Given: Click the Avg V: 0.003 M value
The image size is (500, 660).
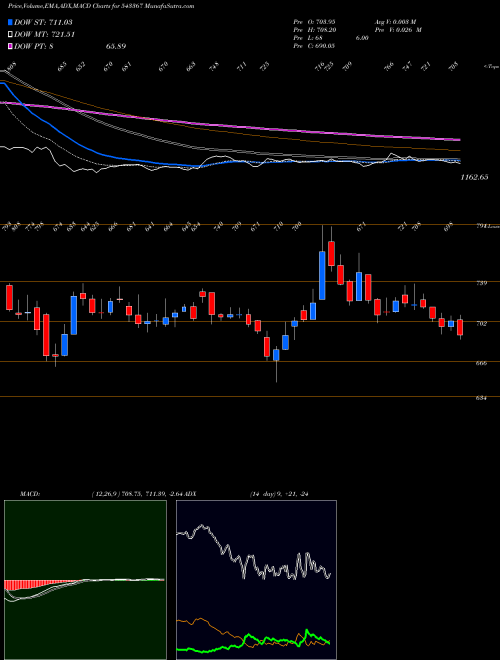Looking at the screenshot, I should click(x=395, y=22).
